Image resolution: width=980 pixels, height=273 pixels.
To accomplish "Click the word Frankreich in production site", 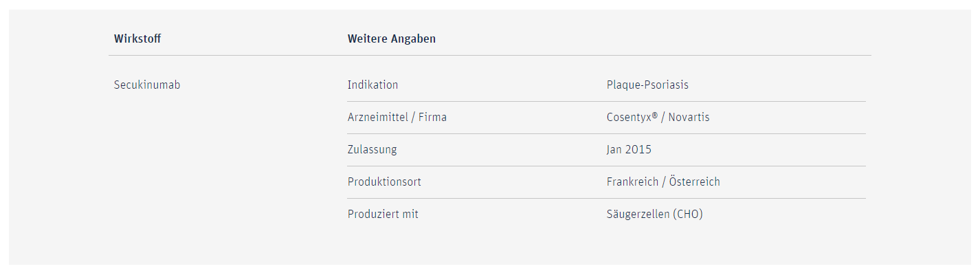I will 633,182.
